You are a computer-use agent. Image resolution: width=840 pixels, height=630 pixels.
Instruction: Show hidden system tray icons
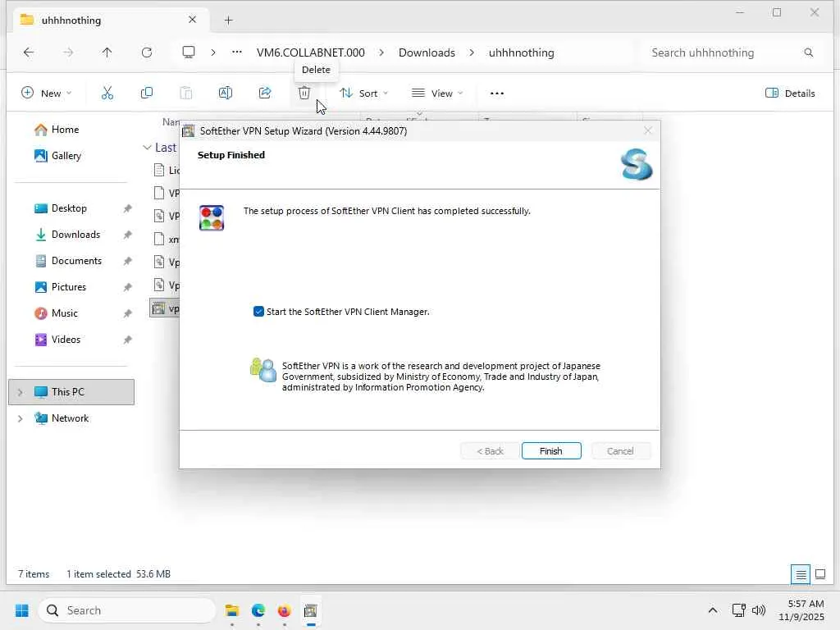tap(713, 610)
